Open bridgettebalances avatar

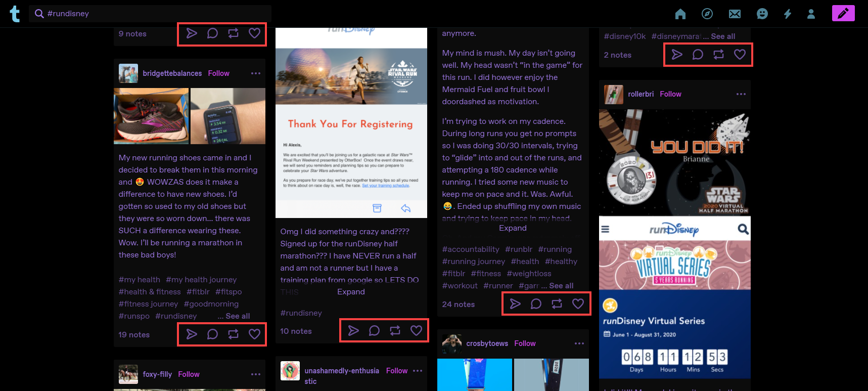128,73
